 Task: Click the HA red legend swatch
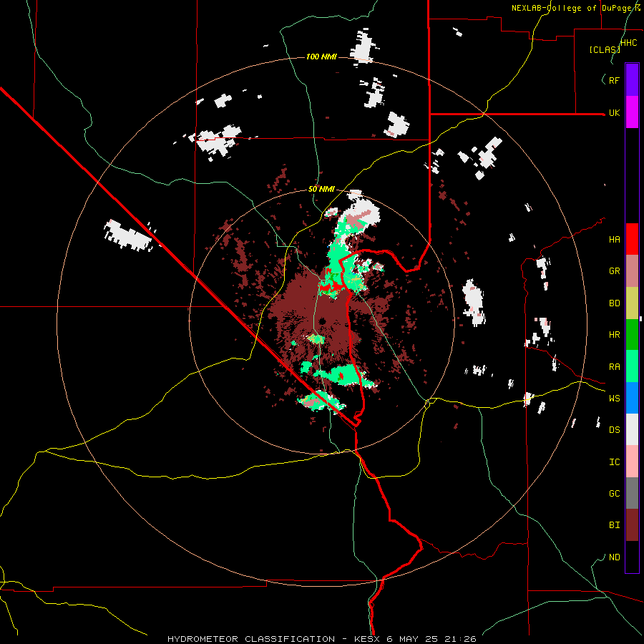[x=632, y=239]
